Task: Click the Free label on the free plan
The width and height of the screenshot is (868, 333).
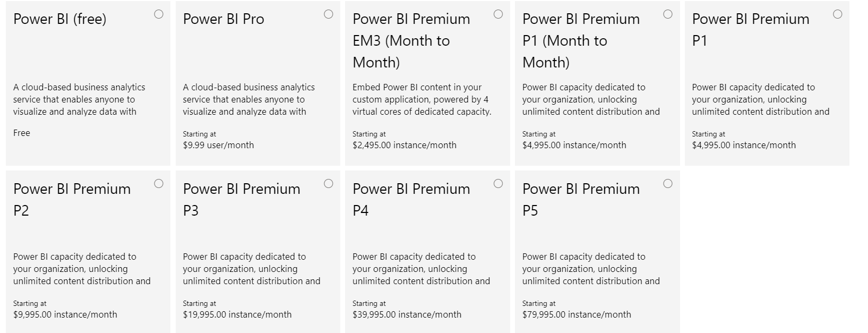Action: point(21,133)
